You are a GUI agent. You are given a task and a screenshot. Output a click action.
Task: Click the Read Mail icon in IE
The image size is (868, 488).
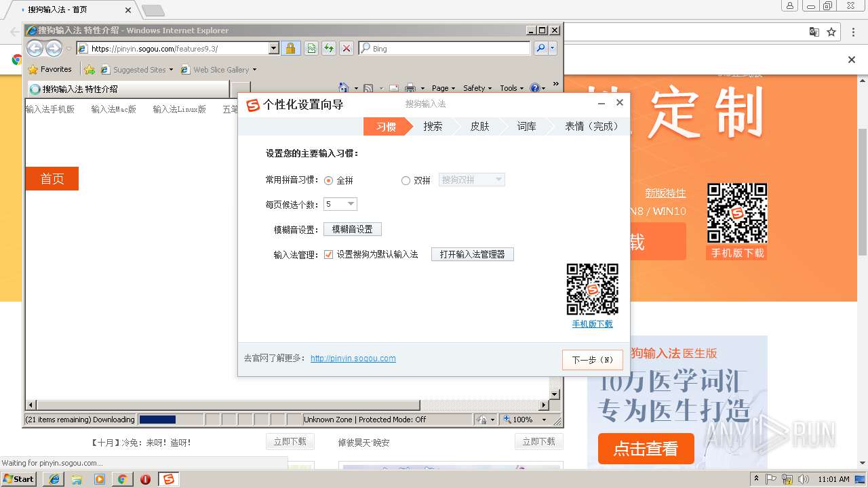pos(394,88)
